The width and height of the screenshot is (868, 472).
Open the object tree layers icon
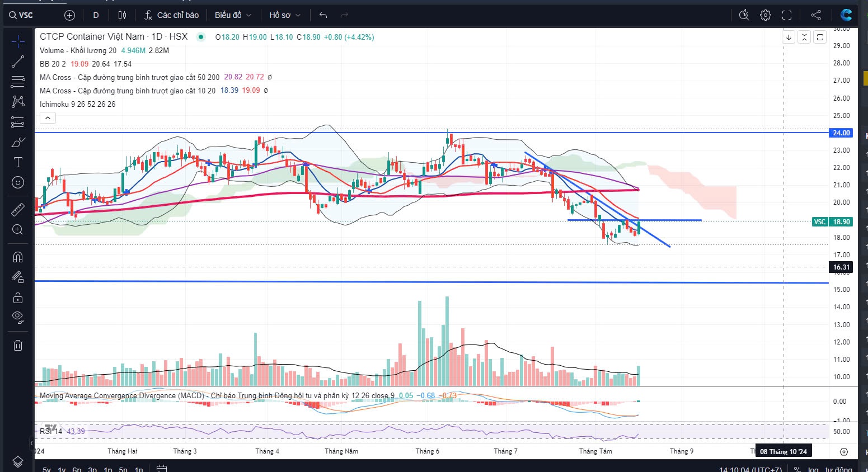(18, 462)
